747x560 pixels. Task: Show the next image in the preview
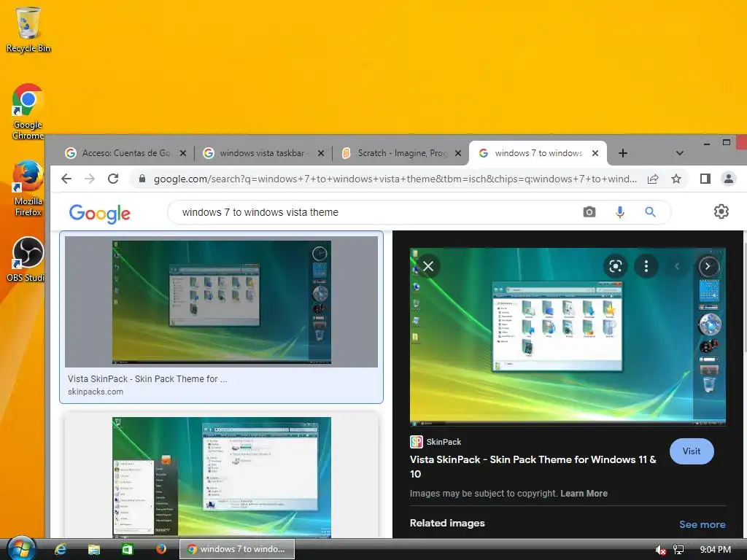(x=708, y=266)
